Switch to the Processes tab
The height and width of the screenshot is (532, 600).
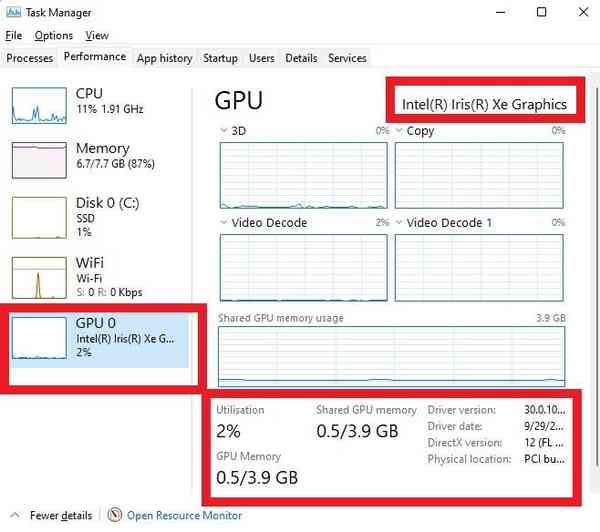pyautogui.click(x=30, y=58)
